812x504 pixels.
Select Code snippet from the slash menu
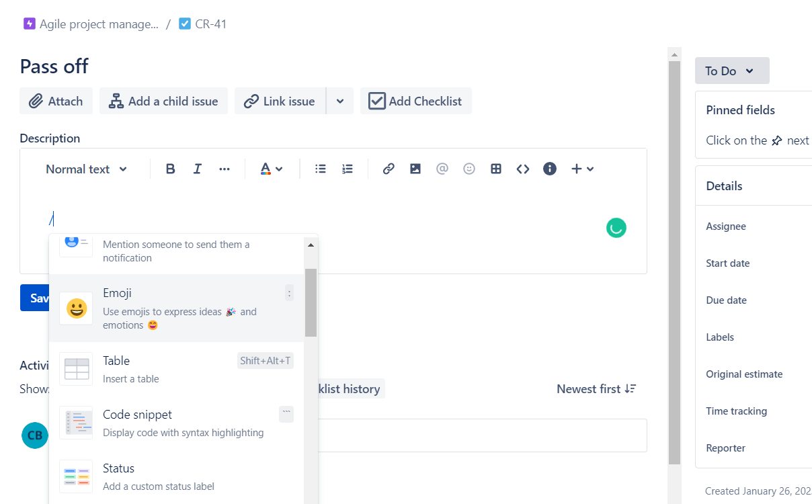click(x=176, y=423)
